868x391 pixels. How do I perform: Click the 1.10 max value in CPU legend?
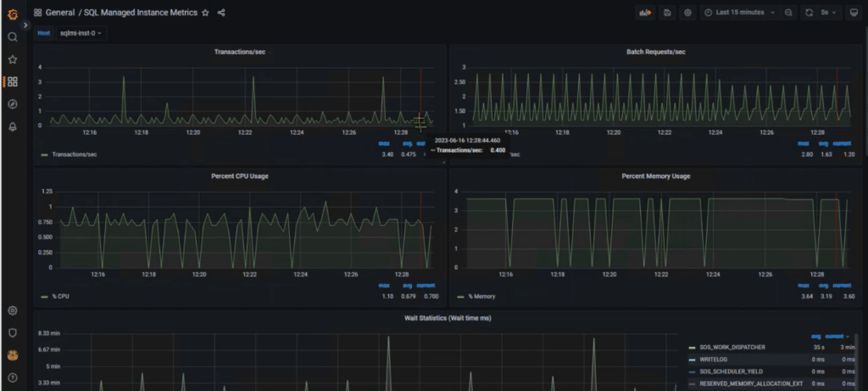coord(387,296)
